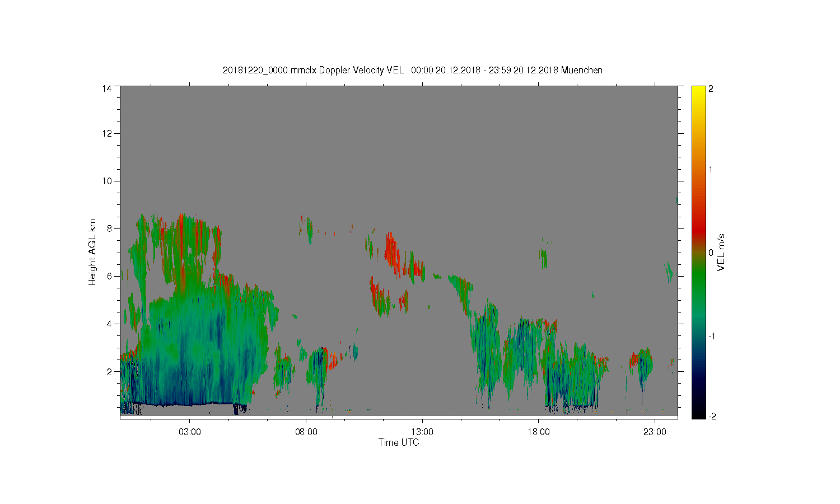Click the plot title starting with 20181220_0000.mmclx
Screen dimensions: 840x504
click(413, 70)
